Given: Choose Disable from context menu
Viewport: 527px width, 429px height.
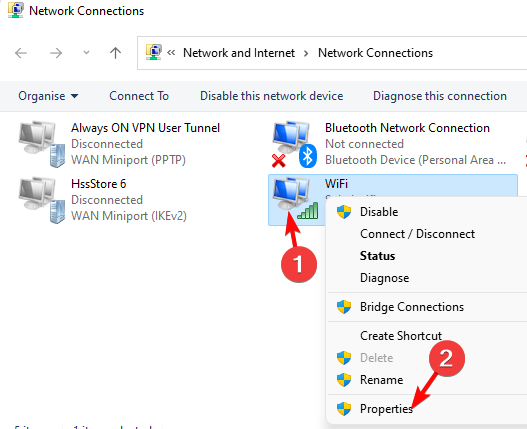Looking at the screenshot, I should coord(379,212).
